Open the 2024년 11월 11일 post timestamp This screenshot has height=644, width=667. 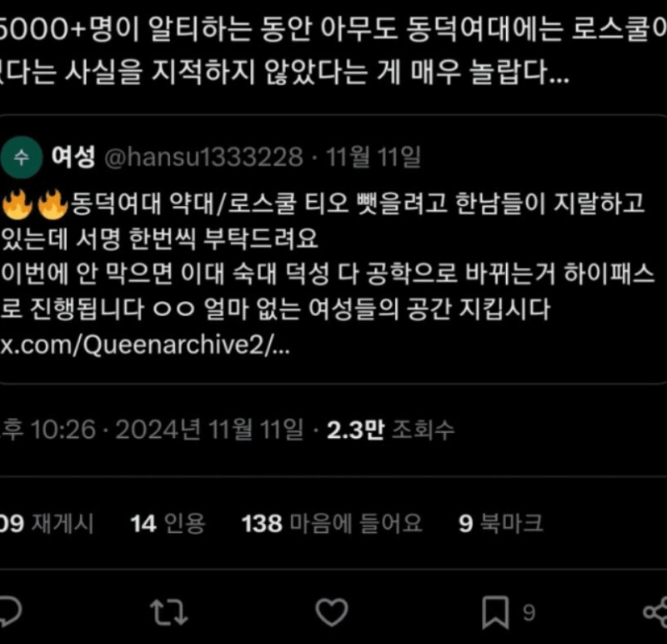(x=209, y=429)
